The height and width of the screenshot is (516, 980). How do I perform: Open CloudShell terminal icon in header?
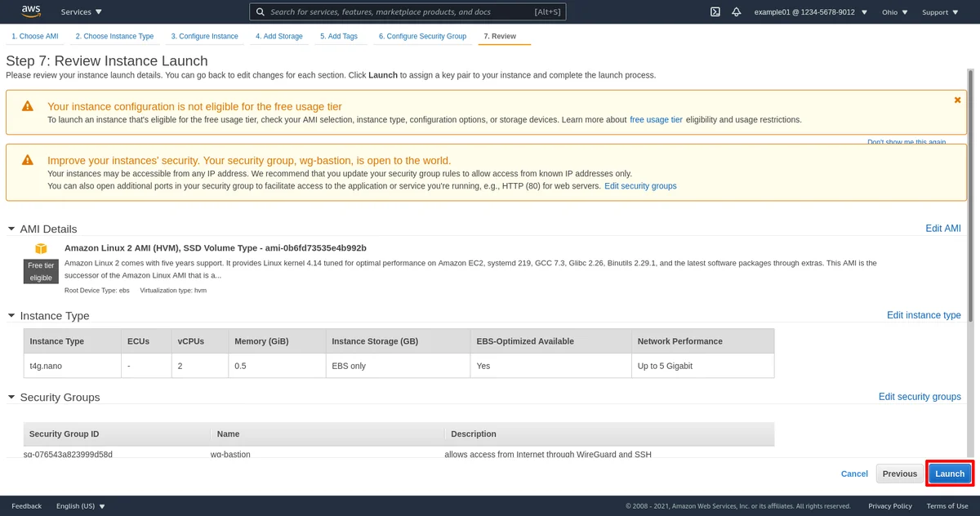(x=715, y=12)
